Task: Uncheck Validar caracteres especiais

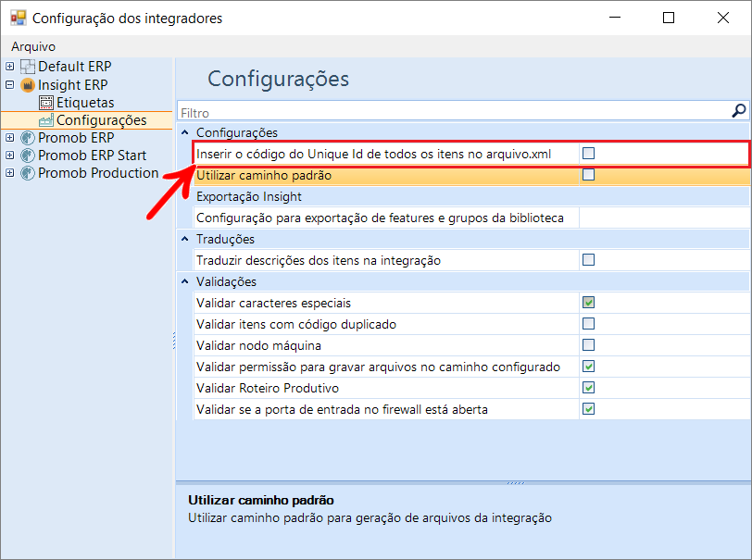Action: [x=588, y=303]
